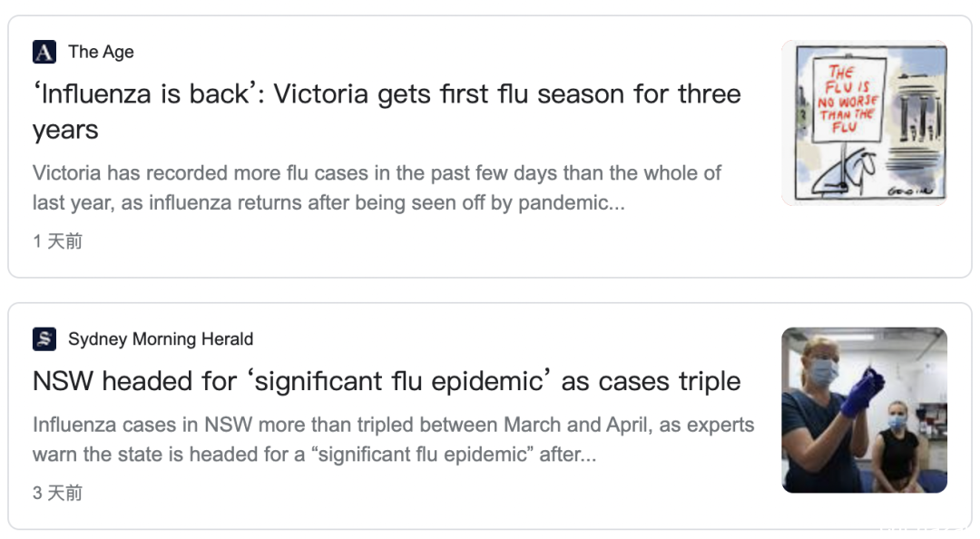The image size is (980, 539).
Task: Click the phrase 'as cases triple' in the headline
Action: tap(651, 381)
